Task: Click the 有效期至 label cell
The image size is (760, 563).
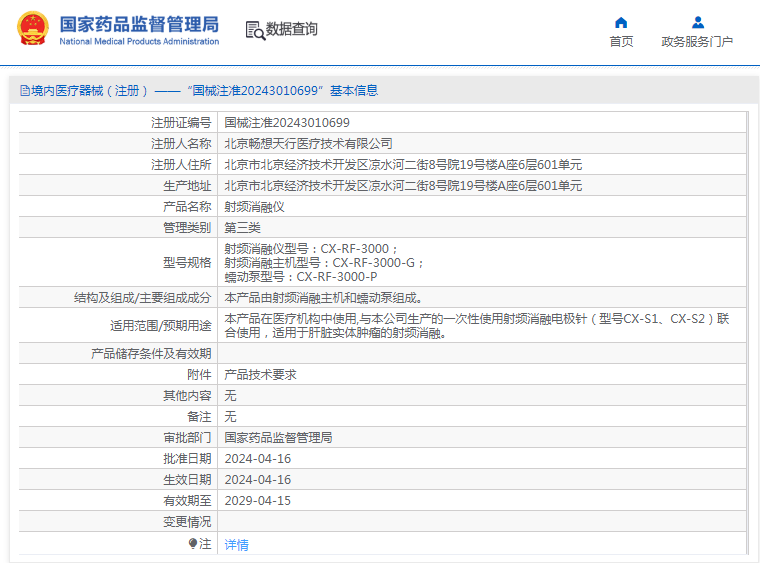Action: click(118, 501)
